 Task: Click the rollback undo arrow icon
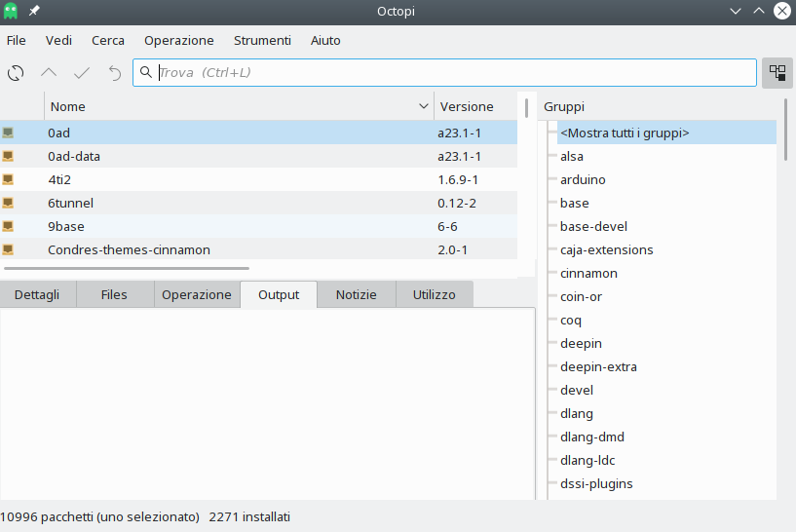[114, 73]
